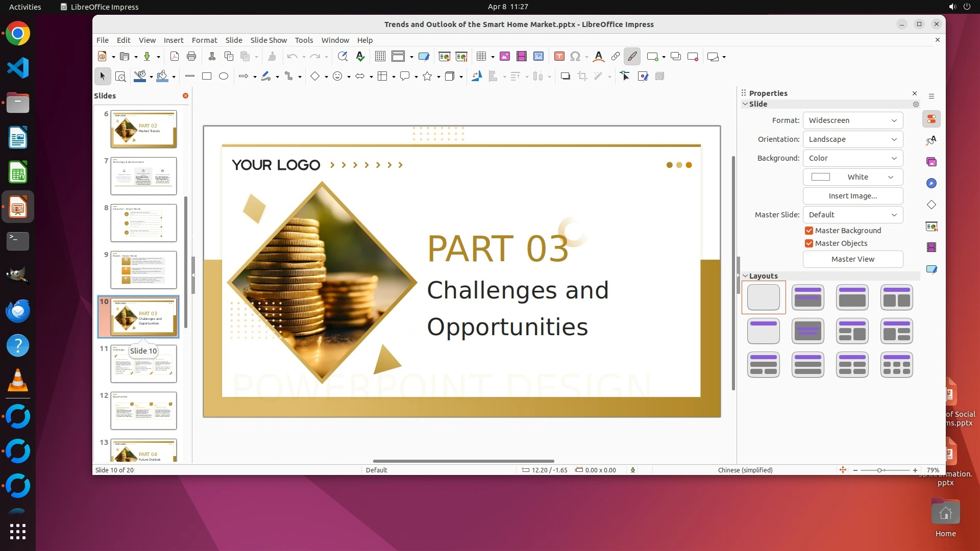Select the slide 12 thumbnail

(x=143, y=411)
